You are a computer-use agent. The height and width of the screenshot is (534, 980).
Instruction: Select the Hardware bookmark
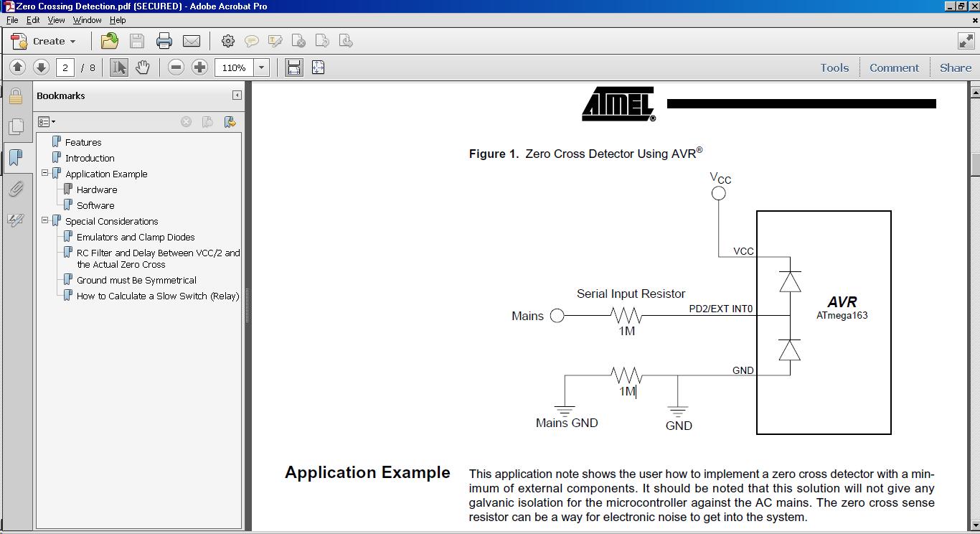coord(97,189)
